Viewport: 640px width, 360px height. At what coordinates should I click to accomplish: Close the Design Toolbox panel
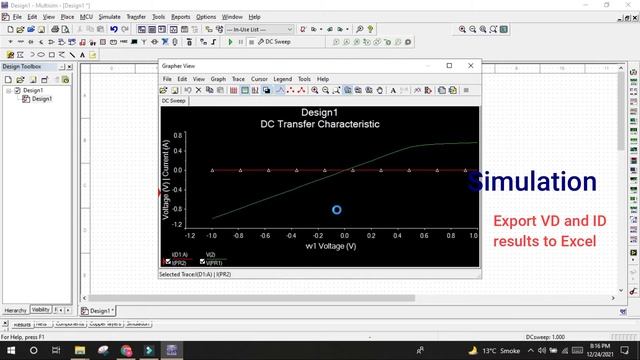[70, 67]
